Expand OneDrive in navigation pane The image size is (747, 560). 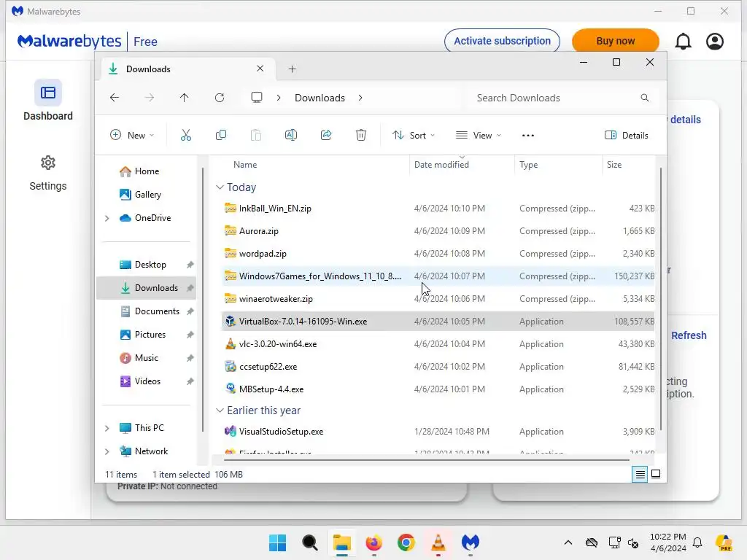coord(107,218)
